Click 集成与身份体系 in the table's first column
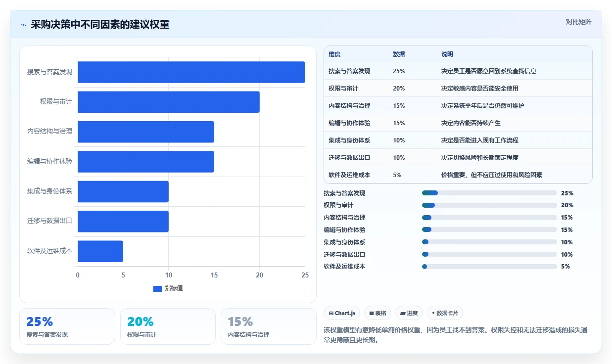This screenshot has height=364, width=612. [349, 140]
